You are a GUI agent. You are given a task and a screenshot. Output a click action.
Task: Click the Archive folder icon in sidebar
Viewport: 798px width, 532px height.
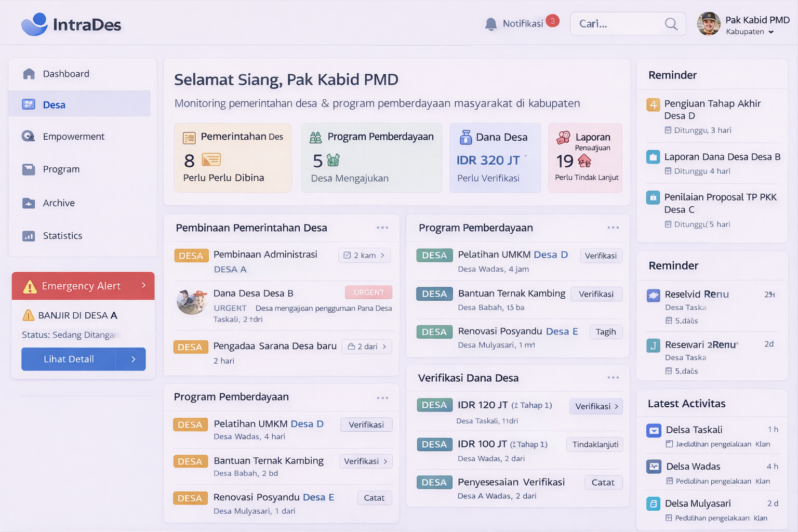click(x=29, y=203)
